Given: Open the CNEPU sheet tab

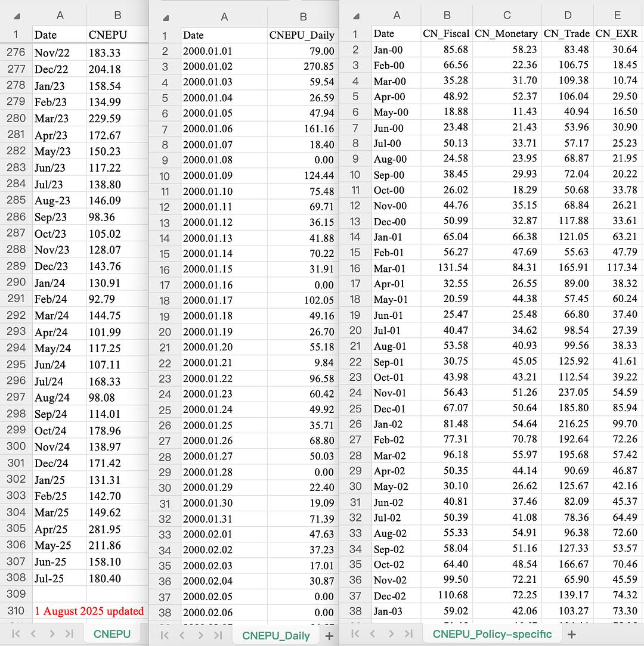Looking at the screenshot, I should coord(112,633).
